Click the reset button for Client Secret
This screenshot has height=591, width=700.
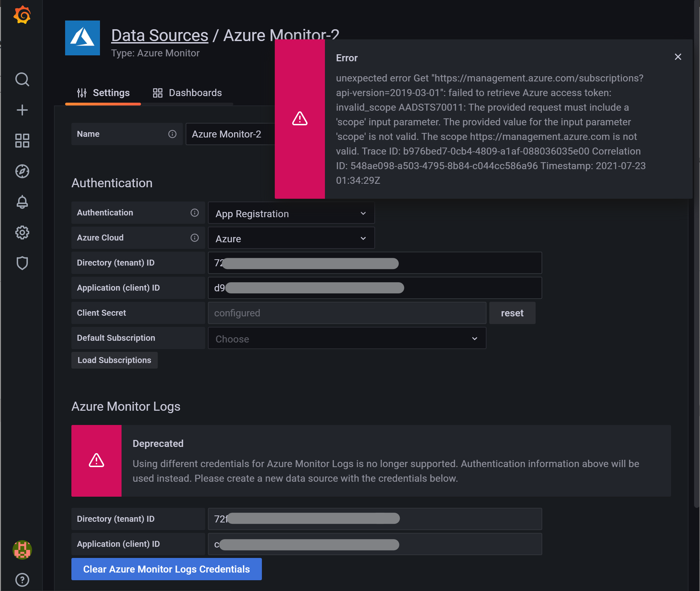click(512, 313)
